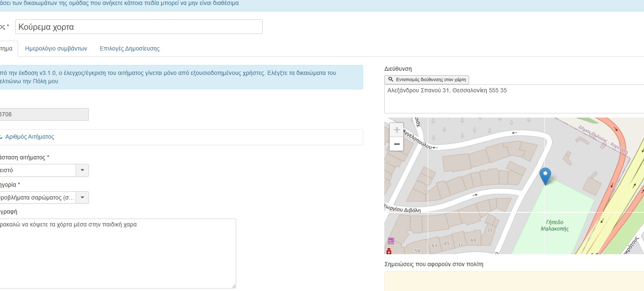Click the building number 63 on the map
Viewport: 644px width, 291px height.
click(x=434, y=245)
